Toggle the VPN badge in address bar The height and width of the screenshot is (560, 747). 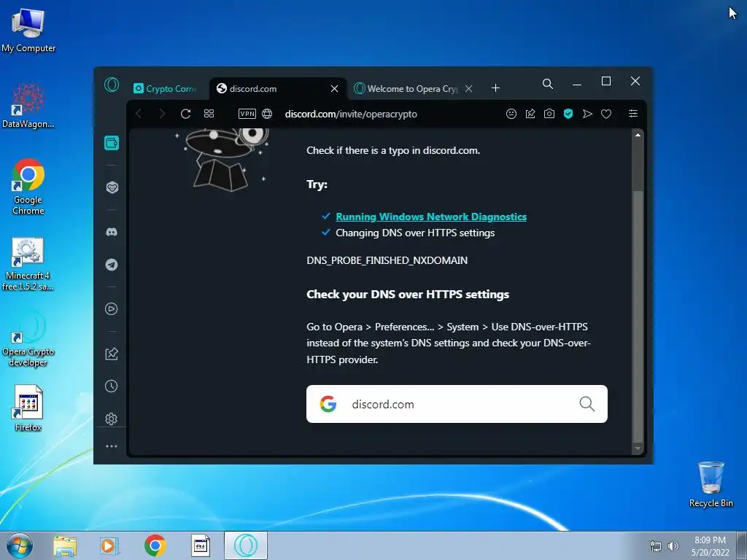point(247,114)
